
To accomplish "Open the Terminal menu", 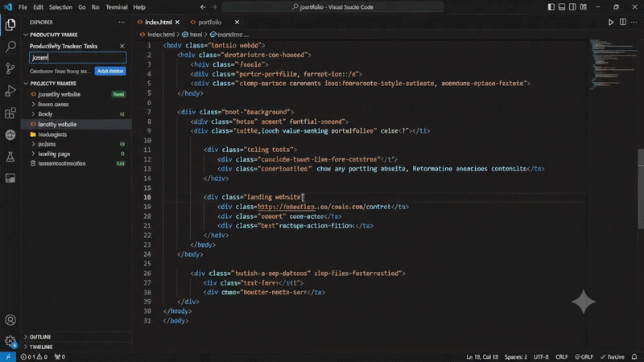I will click(116, 7).
